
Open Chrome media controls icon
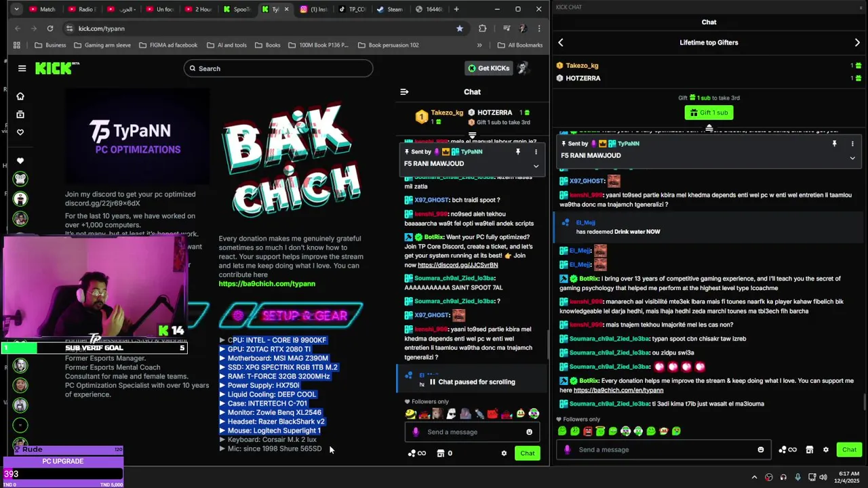pos(507,28)
